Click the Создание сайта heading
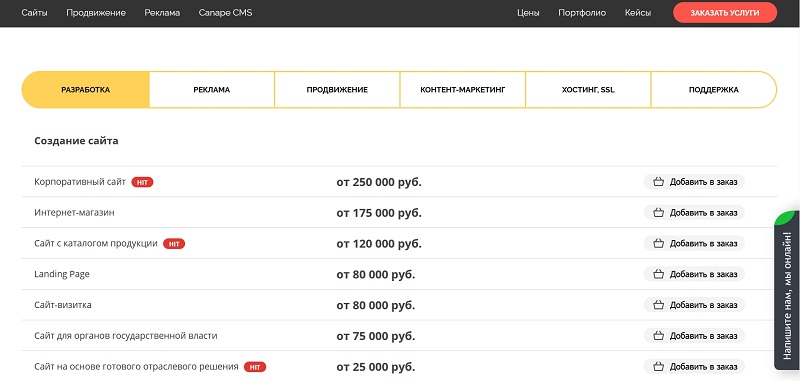Image resolution: width=800 pixels, height=381 pixels. tap(77, 141)
